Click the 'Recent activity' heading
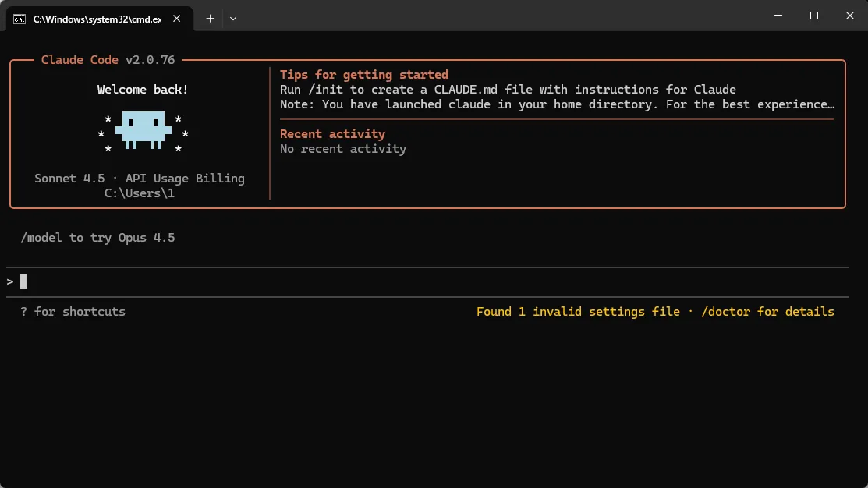The width and height of the screenshot is (868, 488). [332, 134]
